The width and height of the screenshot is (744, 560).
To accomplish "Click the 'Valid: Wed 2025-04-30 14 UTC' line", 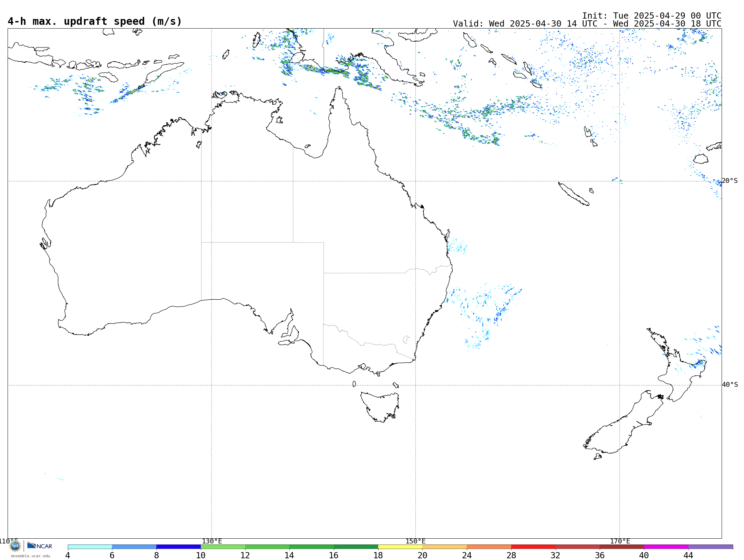I will point(587,24).
